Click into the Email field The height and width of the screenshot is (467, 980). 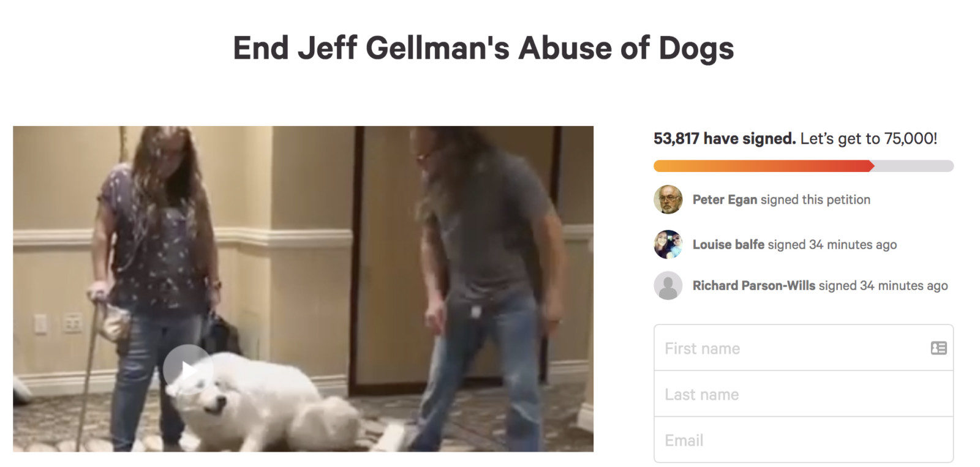point(804,439)
